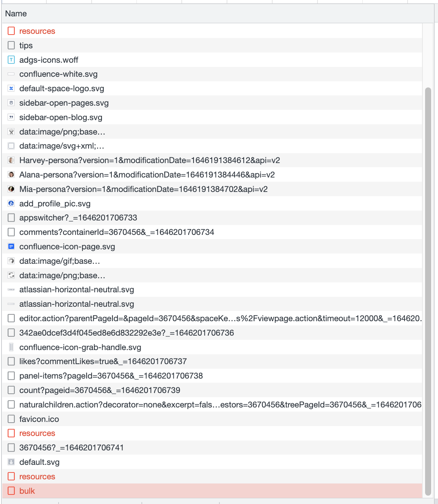Click the quote icon beside sidebar-open-blog.svg
This screenshot has width=438, height=504.
(11, 117)
